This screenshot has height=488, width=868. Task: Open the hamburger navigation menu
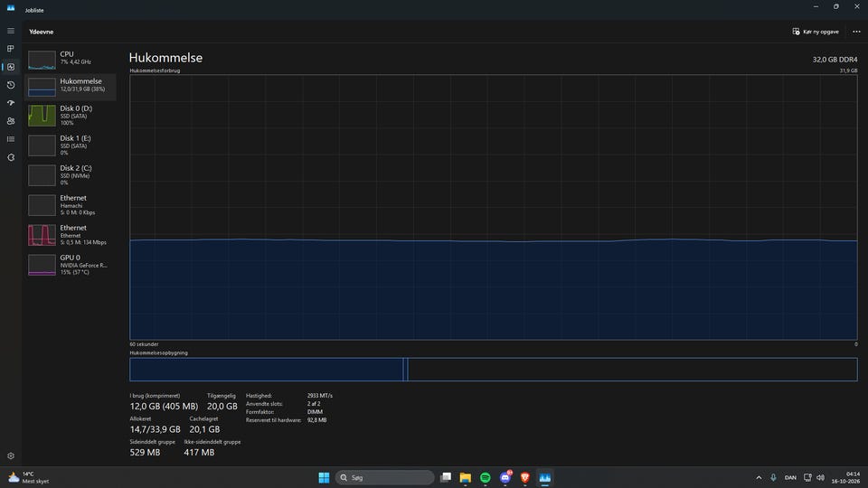pyautogui.click(x=11, y=31)
